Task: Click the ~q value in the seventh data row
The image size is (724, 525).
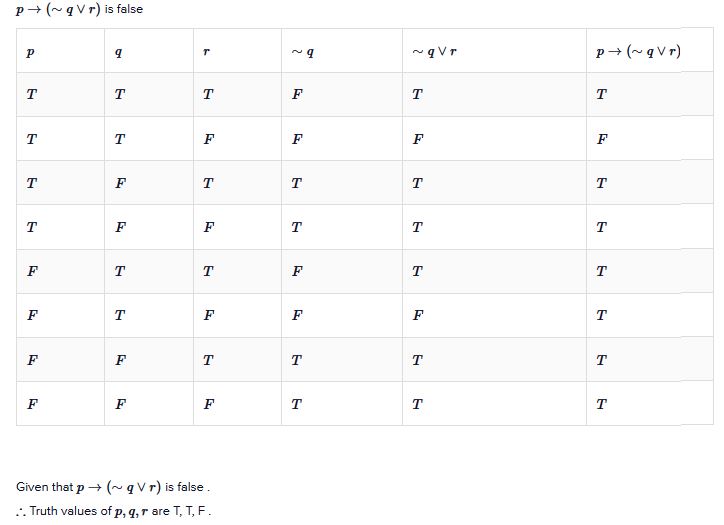Action: [x=296, y=360]
